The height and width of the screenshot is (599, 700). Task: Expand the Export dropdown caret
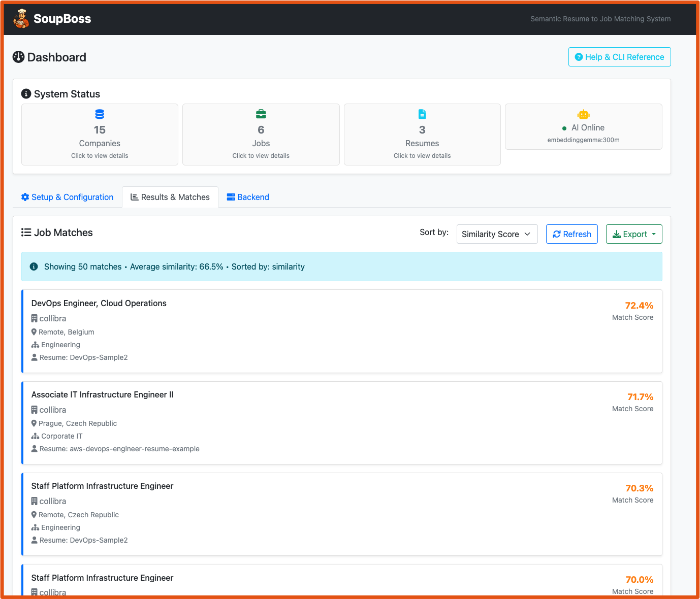654,234
